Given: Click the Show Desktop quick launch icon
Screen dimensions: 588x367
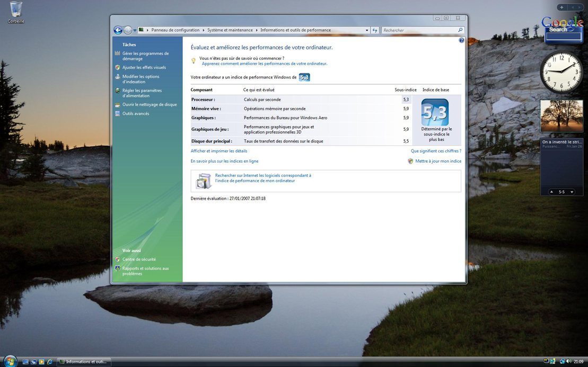Looking at the screenshot, I should coord(25,362).
